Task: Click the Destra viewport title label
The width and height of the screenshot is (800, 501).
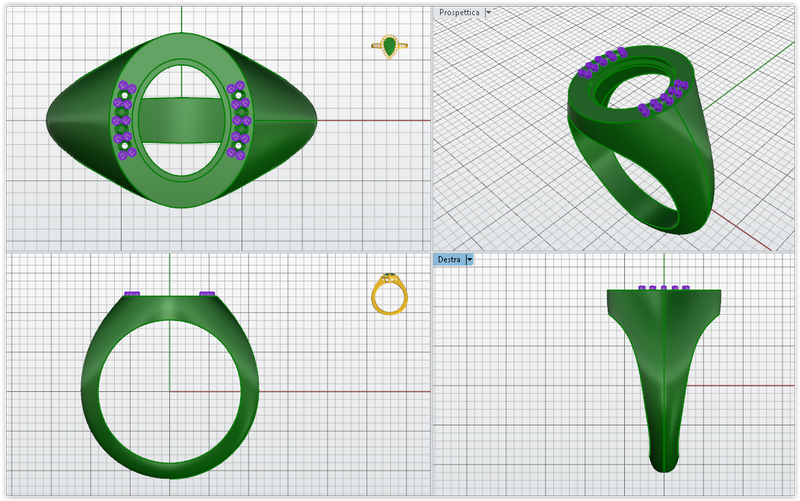Action: (449, 260)
